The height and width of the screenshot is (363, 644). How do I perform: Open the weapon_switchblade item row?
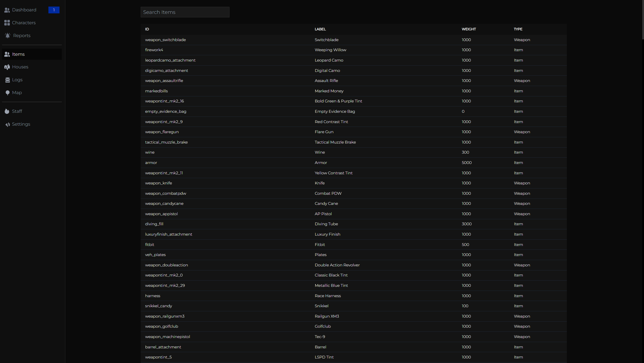click(165, 40)
